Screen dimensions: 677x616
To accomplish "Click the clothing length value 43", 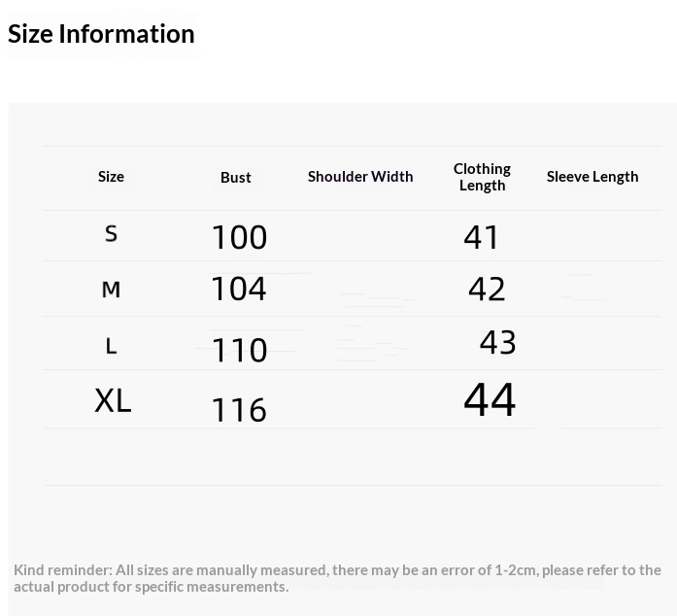I will (x=498, y=343).
